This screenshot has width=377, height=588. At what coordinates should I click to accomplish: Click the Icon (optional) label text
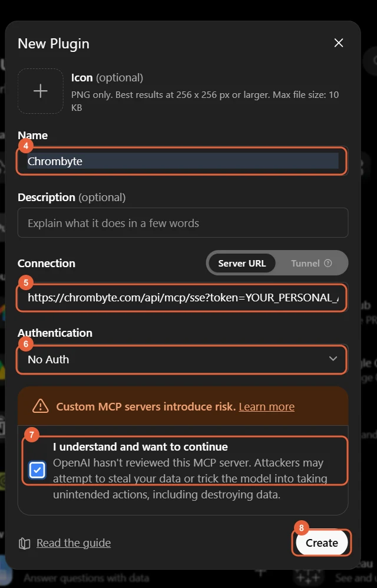107,78
